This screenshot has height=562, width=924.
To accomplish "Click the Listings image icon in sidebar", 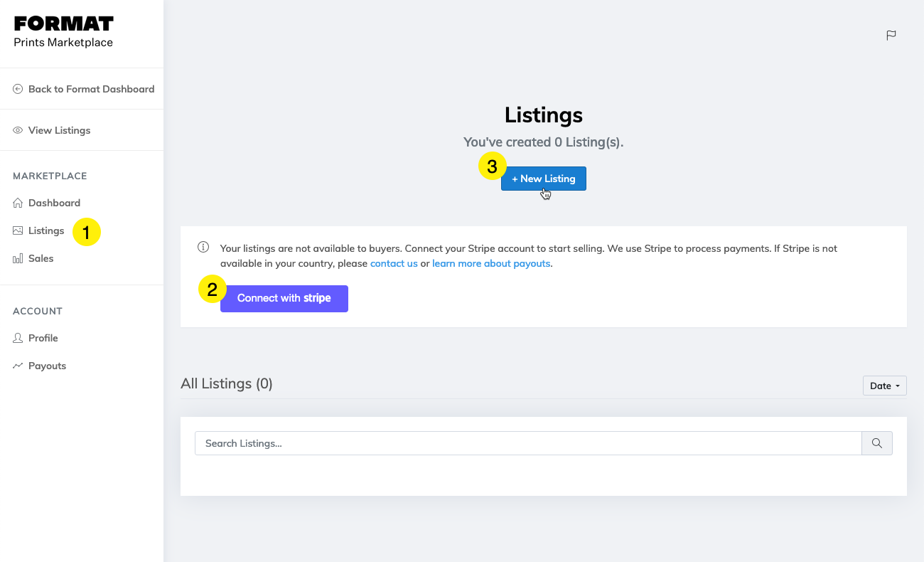I will pos(18,230).
